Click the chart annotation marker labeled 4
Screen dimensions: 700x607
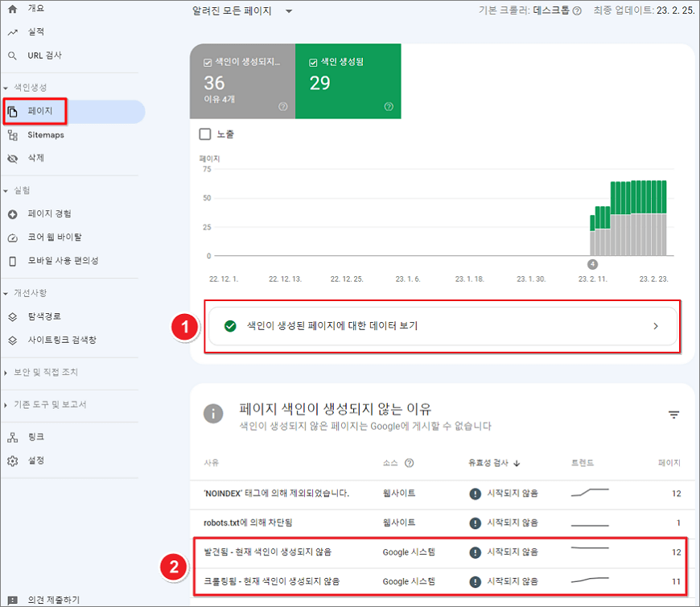pyautogui.click(x=592, y=264)
